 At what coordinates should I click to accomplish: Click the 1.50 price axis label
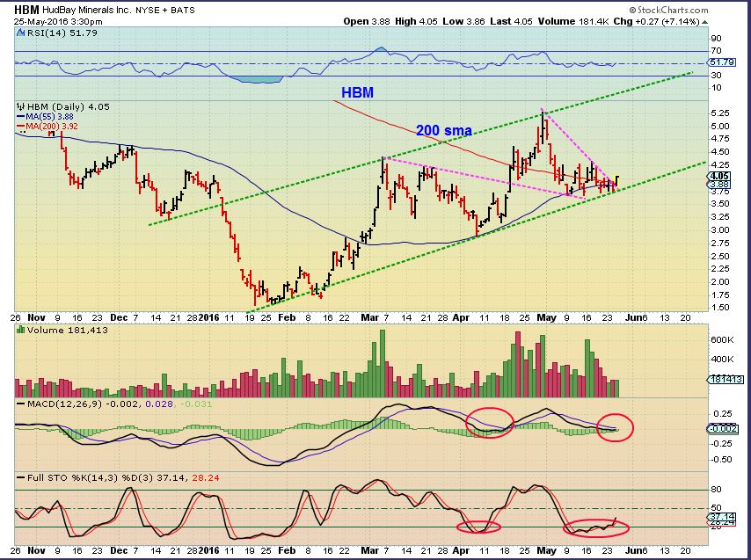click(x=721, y=308)
